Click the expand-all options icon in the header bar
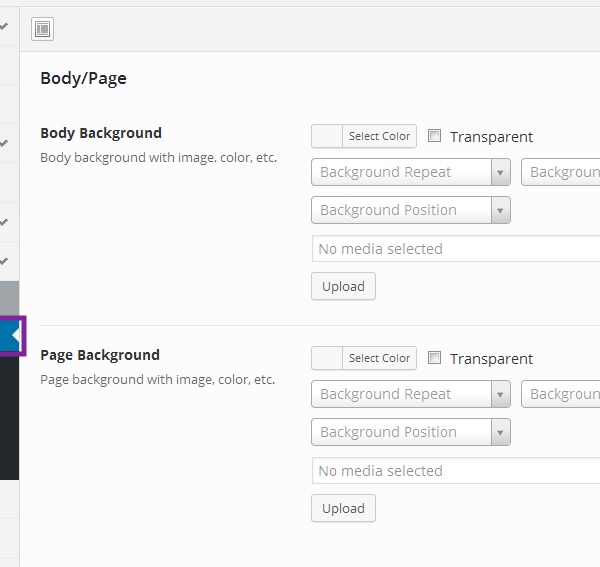The image size is (600, 567). coord(42,29)
